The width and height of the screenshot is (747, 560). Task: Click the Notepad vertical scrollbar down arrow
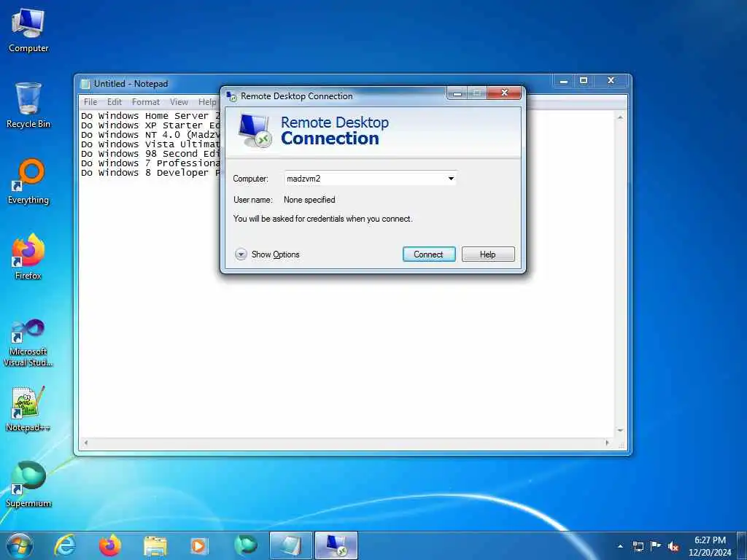click(620, 430)
